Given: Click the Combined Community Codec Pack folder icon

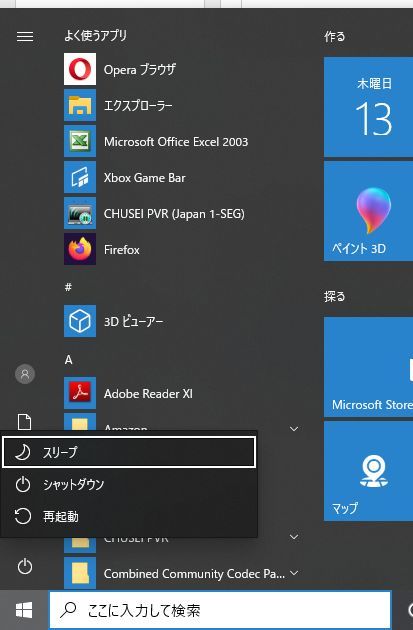Looking at the screenshot, I should 80,573.
